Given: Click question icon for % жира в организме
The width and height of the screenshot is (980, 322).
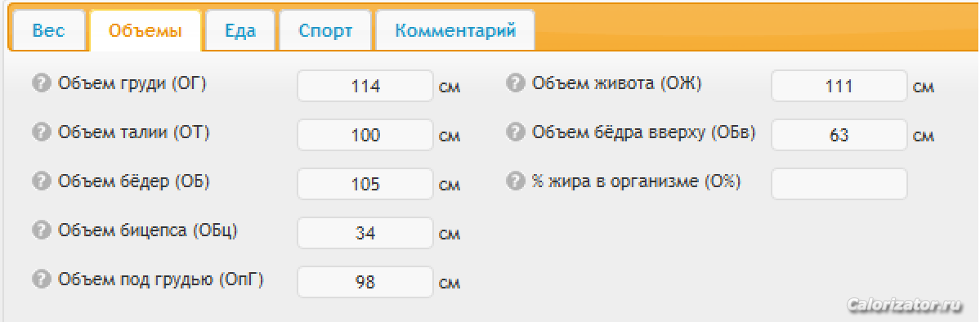Looking at the screenshot, I should [x=515, y=181].
